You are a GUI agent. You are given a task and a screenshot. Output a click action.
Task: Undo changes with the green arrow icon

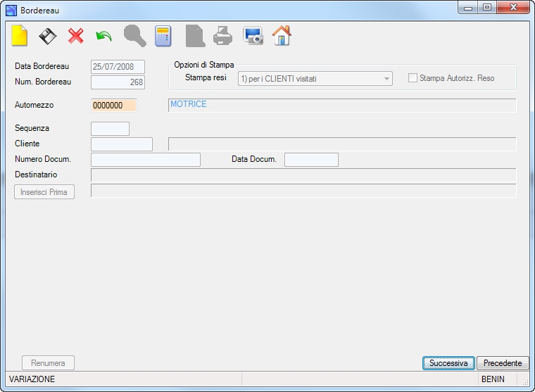[103, 36]
